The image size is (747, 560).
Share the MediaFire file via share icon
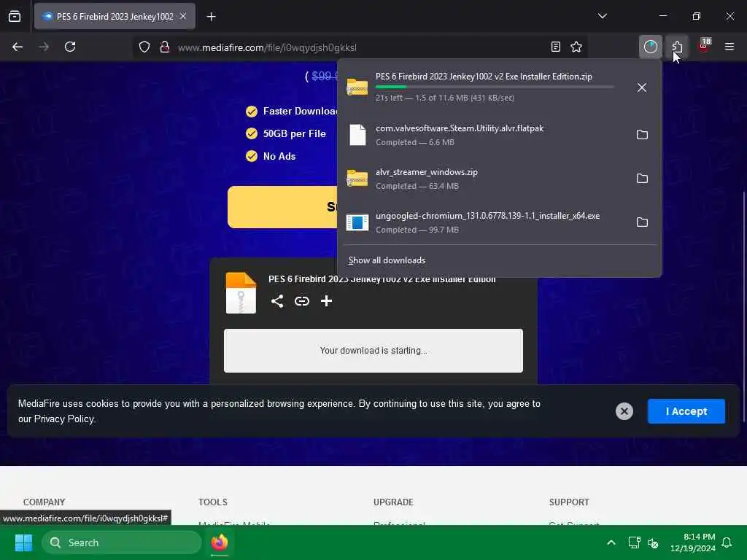point(276,301)
